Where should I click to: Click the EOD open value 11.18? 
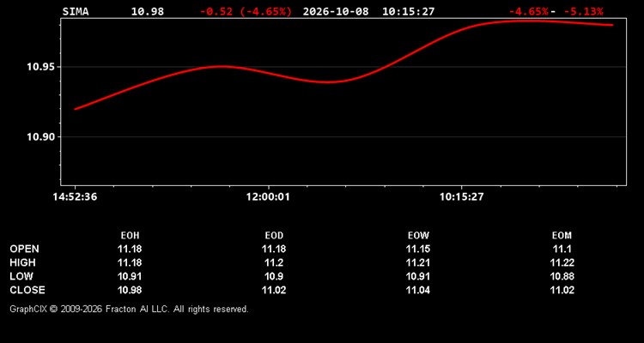(x=274, y=249)
